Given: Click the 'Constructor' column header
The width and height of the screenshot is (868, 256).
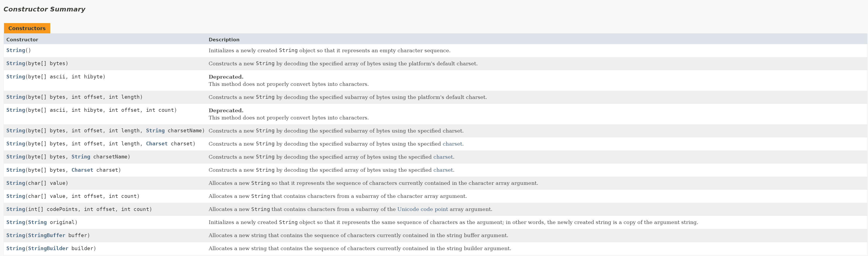Looking at the screenshot, I should pyautogui.click(x=22, y=39).
